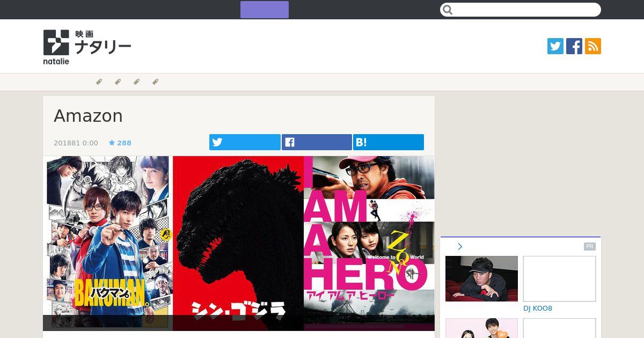The image size is (644, 338).
Task: Select the purple highlighted top navigation tab
Action: click(x=265, y=10)
